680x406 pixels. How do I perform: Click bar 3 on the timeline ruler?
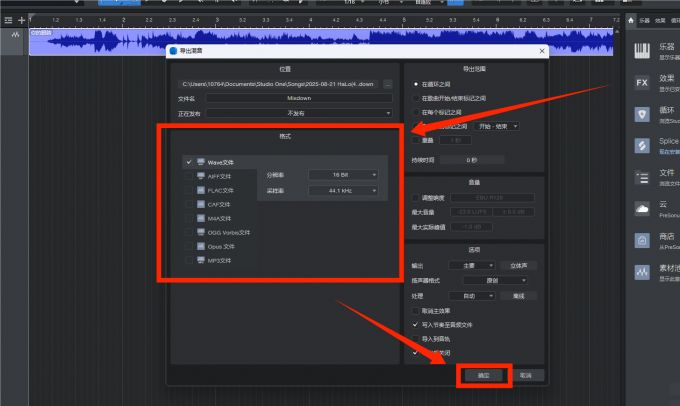pyautogui.click(x=217, y=20)
